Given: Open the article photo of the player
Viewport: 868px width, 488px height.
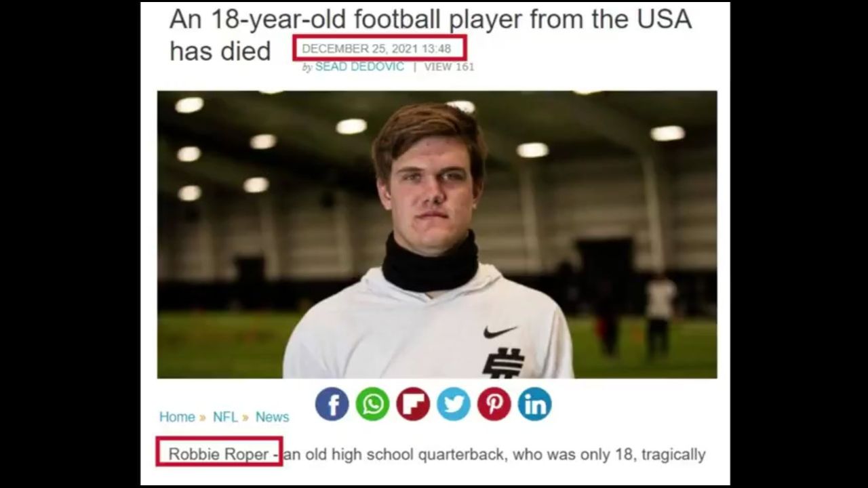Looking at the screenshot, I should (x=437, y=235).
